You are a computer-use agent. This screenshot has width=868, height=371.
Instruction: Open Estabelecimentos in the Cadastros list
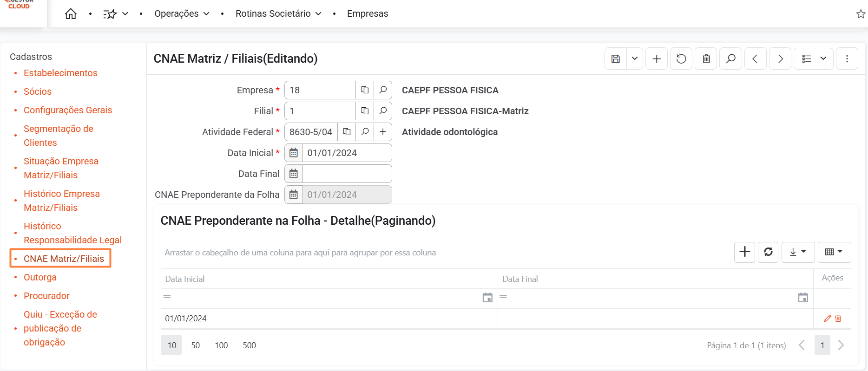point(60,73)
